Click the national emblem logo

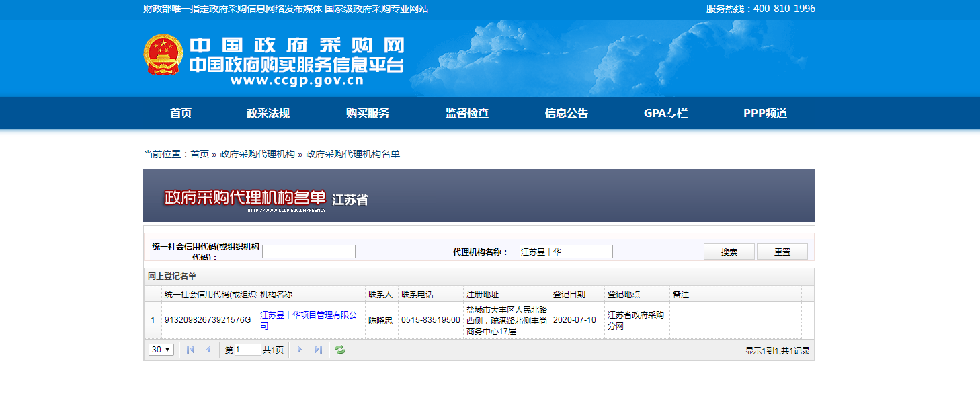click(163, 54)
